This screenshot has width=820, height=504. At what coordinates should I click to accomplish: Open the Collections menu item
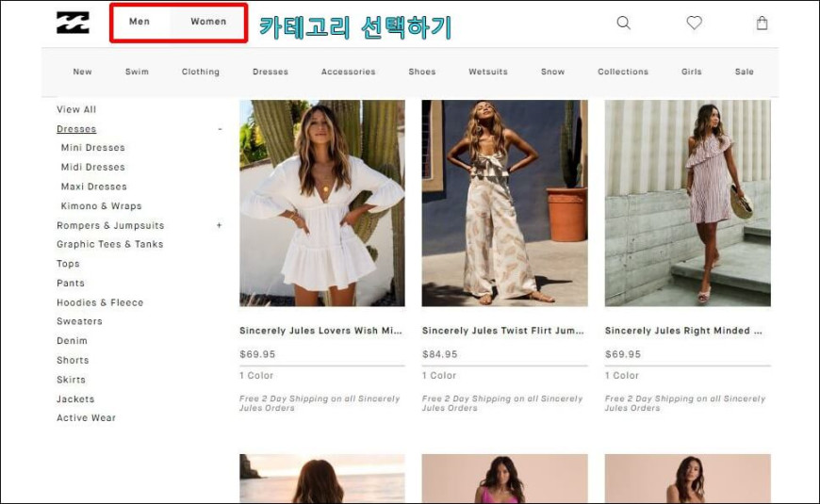tap(623, 72)
